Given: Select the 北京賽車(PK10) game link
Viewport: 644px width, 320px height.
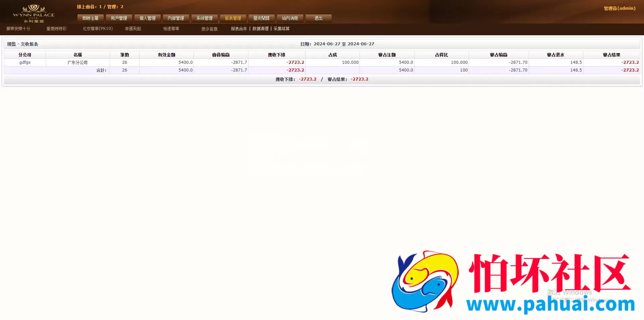Looking at the screenshot, I should tap(98, 29).
